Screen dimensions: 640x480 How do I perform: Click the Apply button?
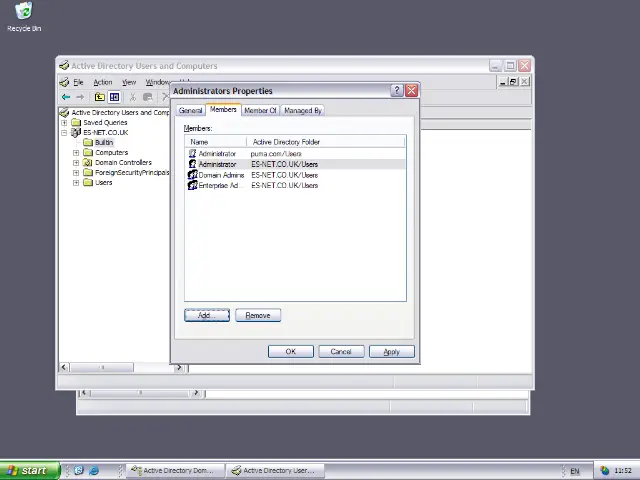[391, 351]
